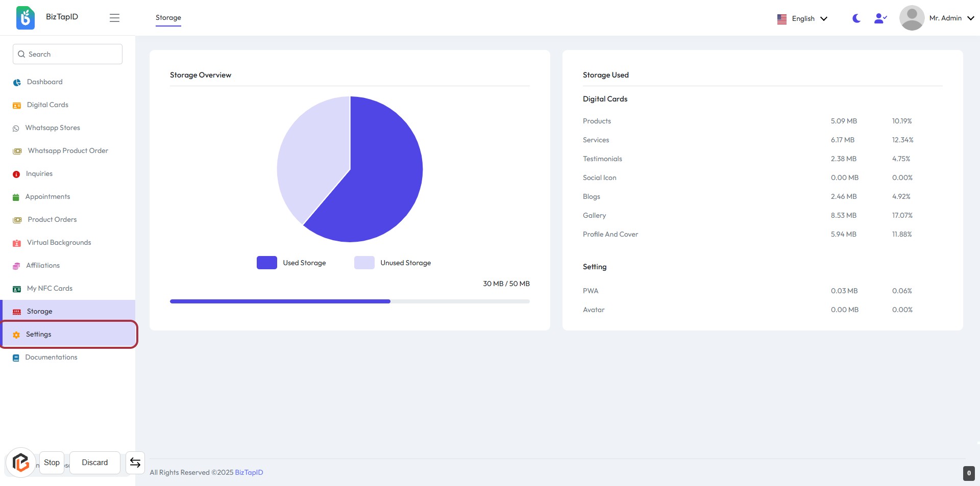Click the green Appointments calendar icon
The image size is (980, 486).
(16, 197)
